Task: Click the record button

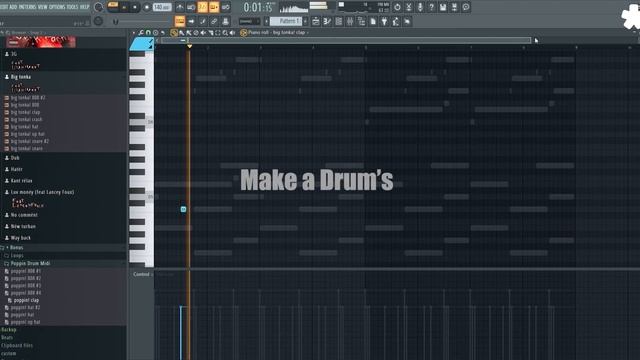Action: [147, 7]
